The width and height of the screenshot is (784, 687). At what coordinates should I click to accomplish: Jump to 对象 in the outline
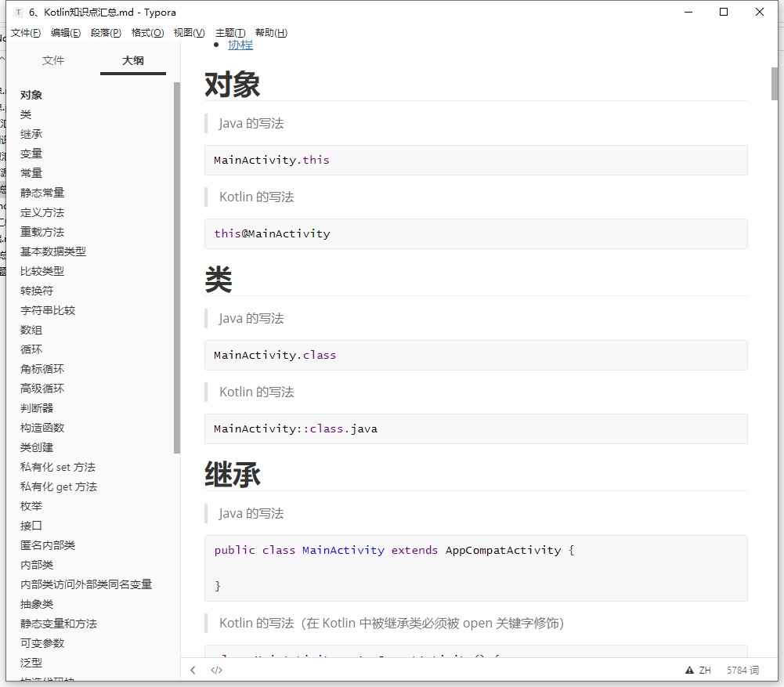31,95
